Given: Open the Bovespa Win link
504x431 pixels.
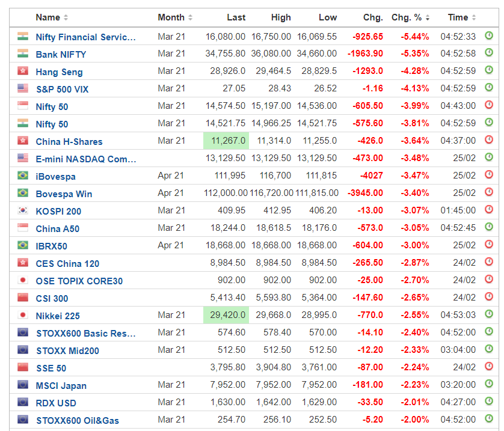Looking at the screenshot, I should pos(64,194).
